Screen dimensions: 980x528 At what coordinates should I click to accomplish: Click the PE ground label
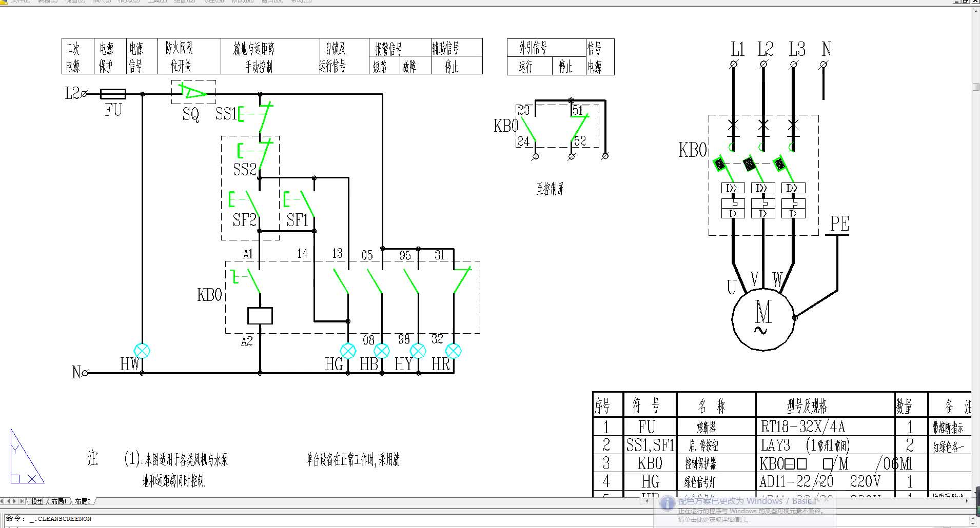point(839,224)
